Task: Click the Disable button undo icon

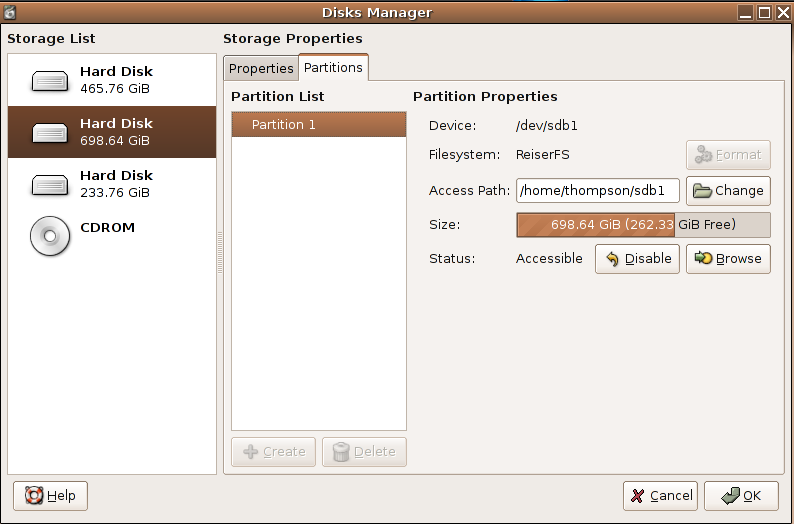Action: [x=612, y=259]
